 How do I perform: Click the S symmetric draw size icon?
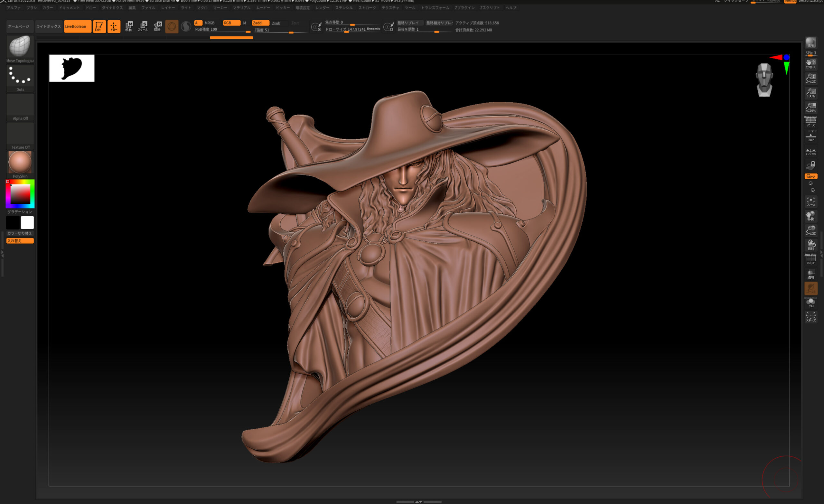click(316, 27)
